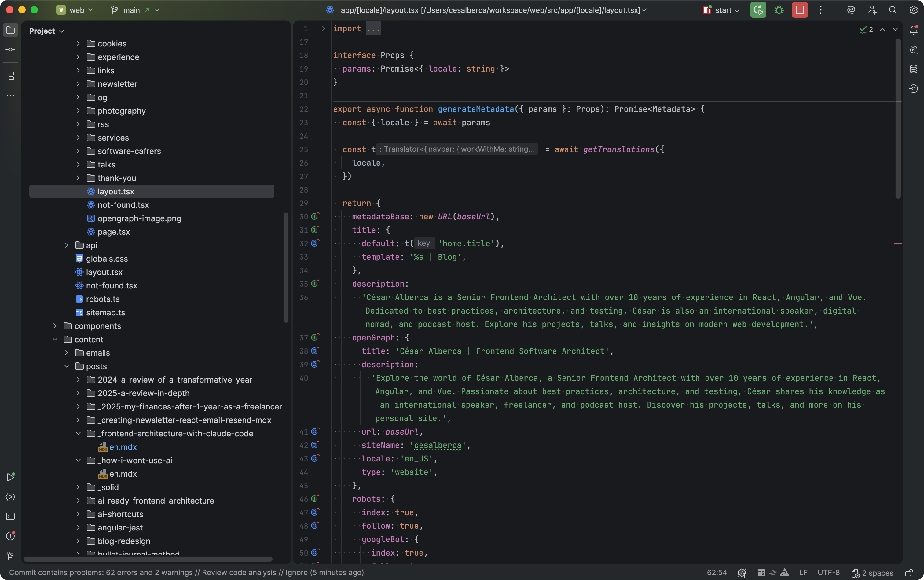Open the Database tool window
The height and width of the screenshot is (580, 924).
914,69
